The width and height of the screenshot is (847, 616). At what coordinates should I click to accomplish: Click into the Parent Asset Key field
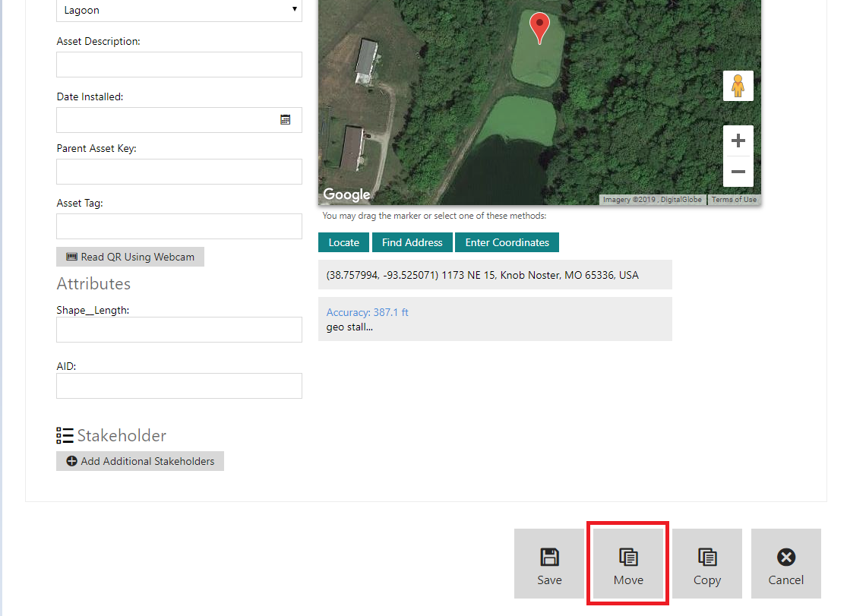pyautogui.click(x=179, y=172)
